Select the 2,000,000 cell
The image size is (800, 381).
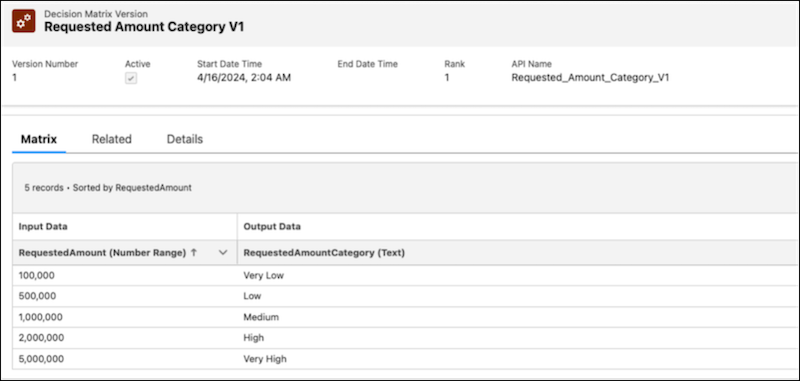coord(125,338)
